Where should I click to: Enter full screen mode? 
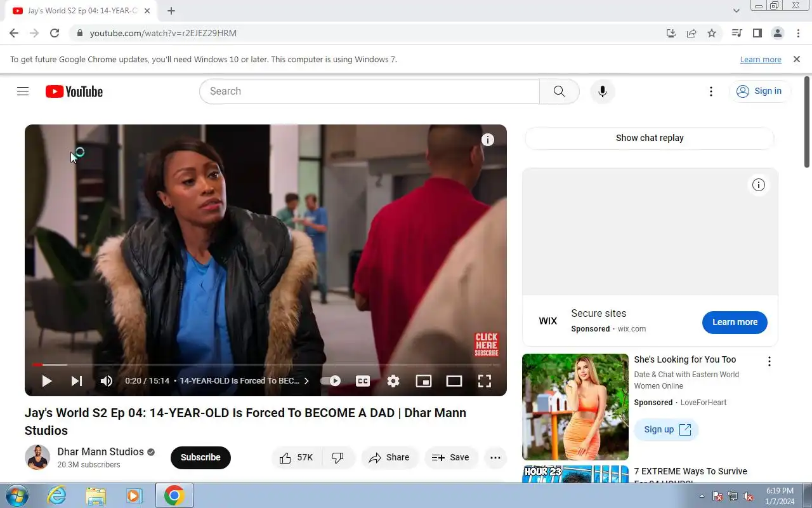coord(485,381)
